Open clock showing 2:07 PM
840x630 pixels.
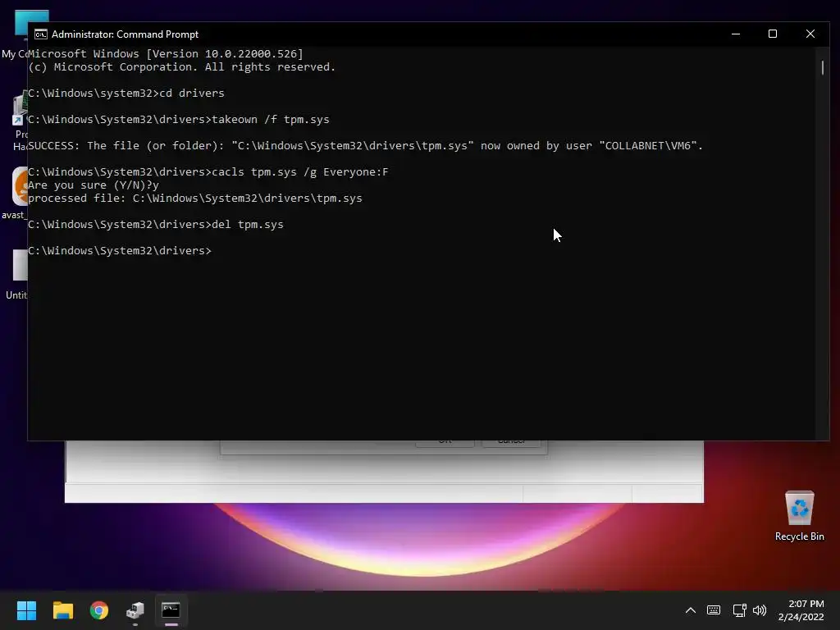(801, 610)
